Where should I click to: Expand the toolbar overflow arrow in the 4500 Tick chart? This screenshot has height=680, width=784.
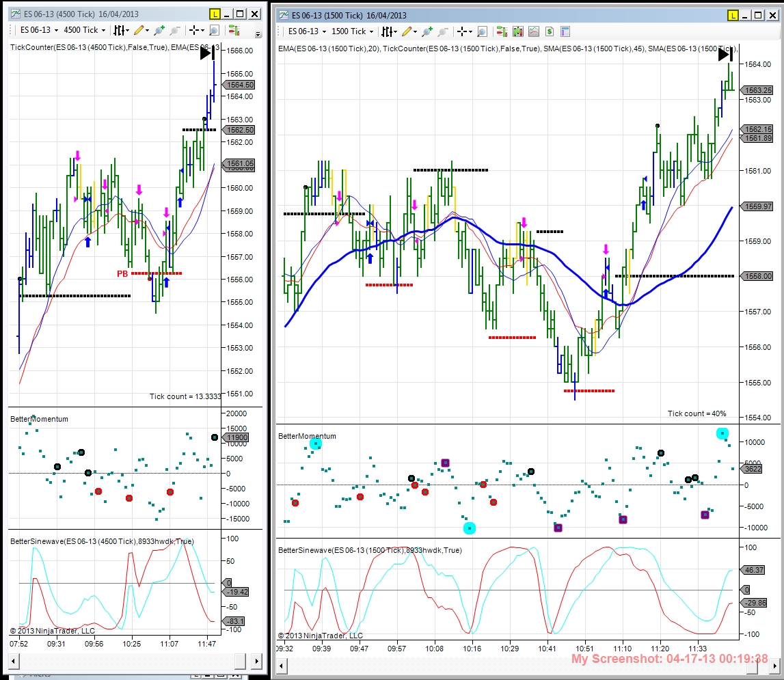coord(258,34)
